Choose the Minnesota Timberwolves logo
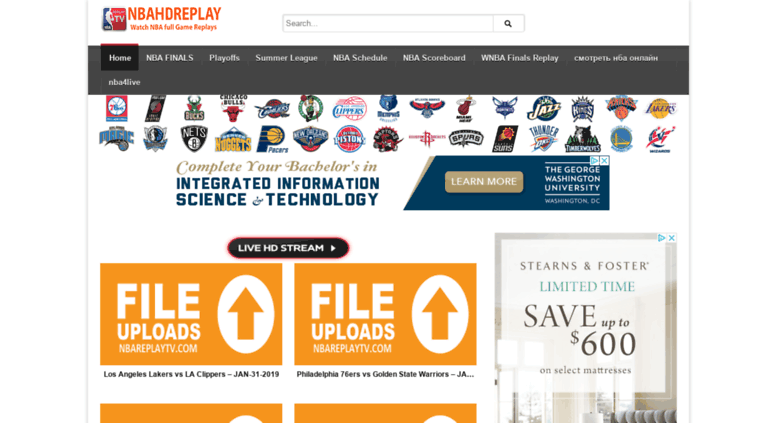This screenshot has height=423, width=777. pos(582,139)
